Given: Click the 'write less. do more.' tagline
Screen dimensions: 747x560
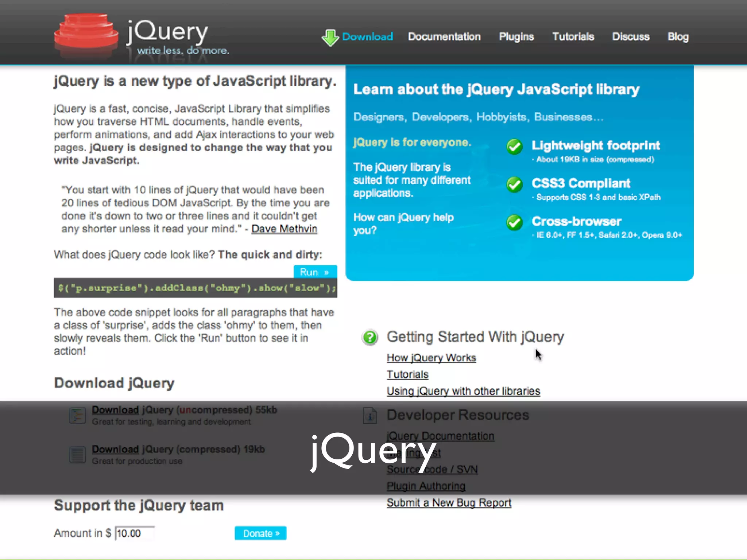Looking at the screenshot, I should (x=183, y=51).
